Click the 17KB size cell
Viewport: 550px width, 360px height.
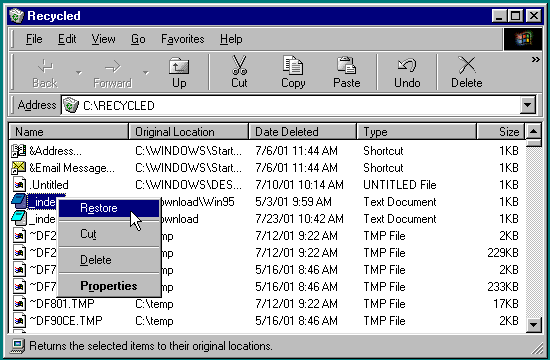(x=505, y=304)
